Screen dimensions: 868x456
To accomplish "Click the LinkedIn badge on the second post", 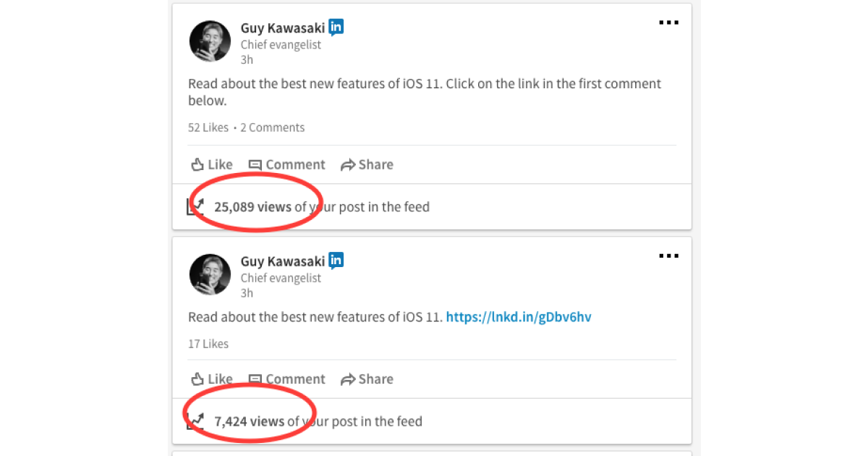I will (336, 261).
